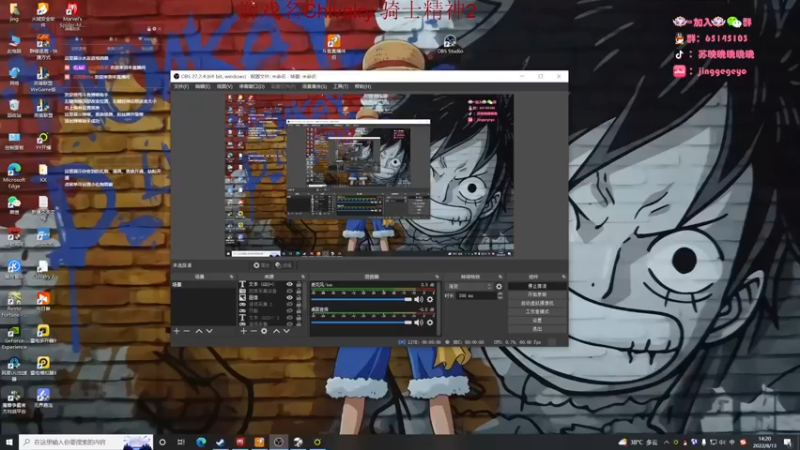
Task: Open GeForce Experience desktop shortcut
Action: tap(14, 338)
